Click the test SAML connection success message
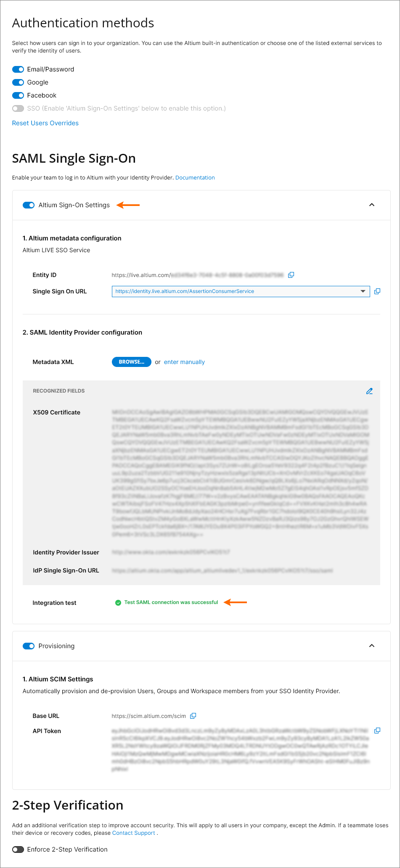This screenshot has width=400, height=868. [171, 602]
